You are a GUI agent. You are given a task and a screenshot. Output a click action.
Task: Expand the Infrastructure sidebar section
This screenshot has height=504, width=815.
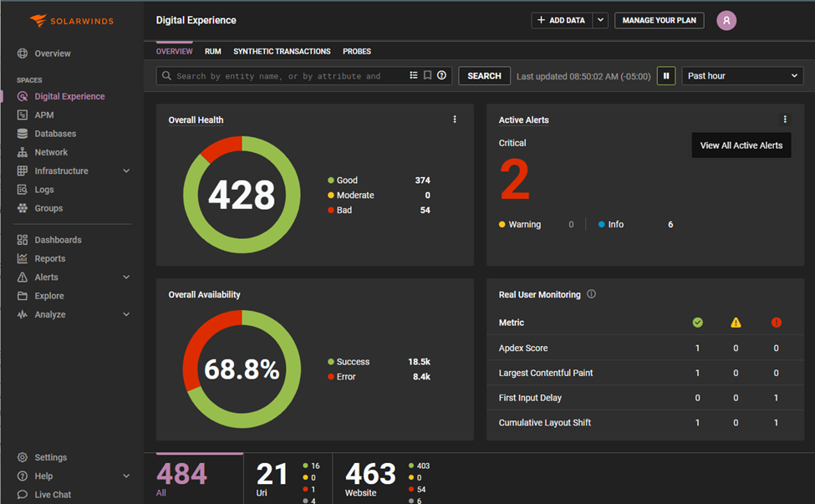click(126, 171)
